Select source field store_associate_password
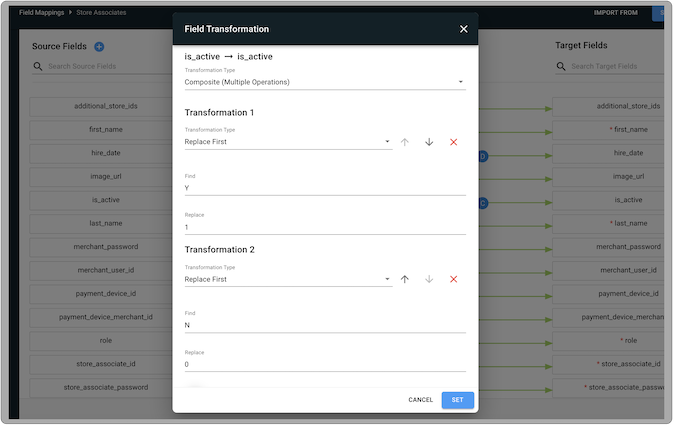This screenshot has width=674, height=425. click(101, 387)
